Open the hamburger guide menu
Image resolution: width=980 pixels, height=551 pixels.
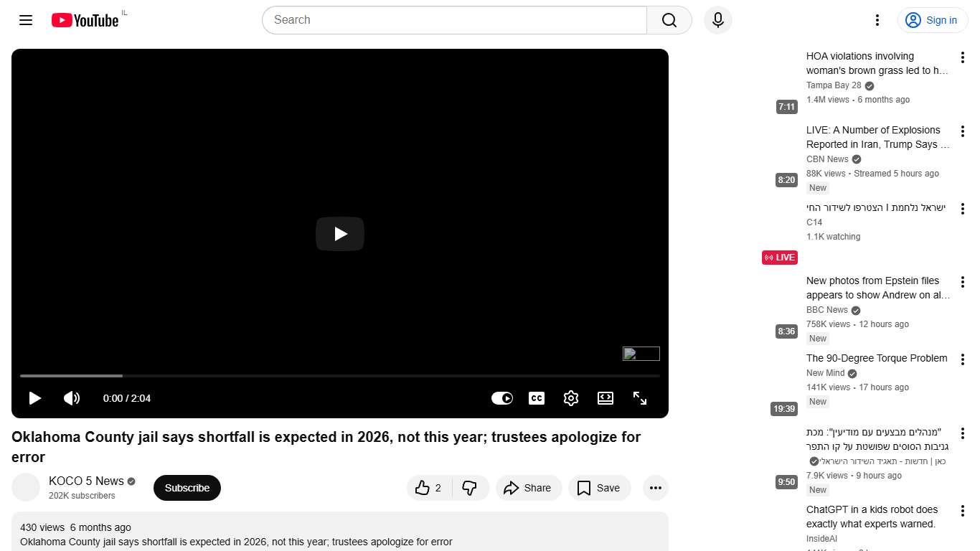(x=26, y=20)
